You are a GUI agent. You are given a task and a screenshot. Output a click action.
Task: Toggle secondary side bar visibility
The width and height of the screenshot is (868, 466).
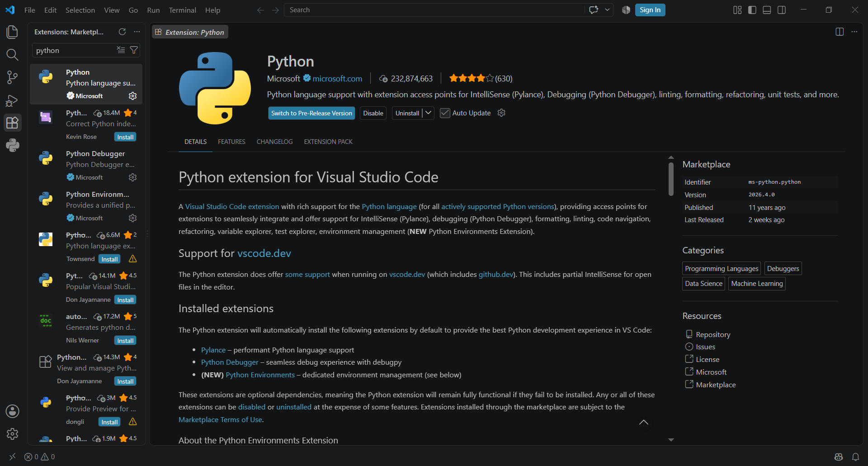(x=782, y=10)
